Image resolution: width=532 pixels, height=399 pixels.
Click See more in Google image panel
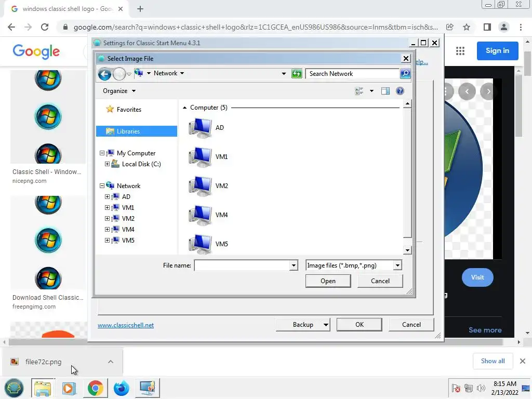coord(485,330)
